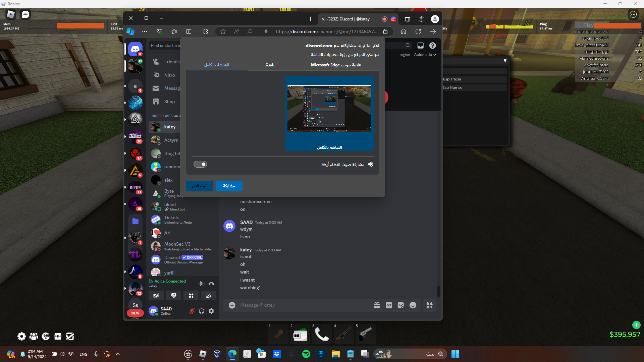Screen dimensions: 644x362
Task: Focus the Find or start a conversation box
Action: (x=165, y=45)
